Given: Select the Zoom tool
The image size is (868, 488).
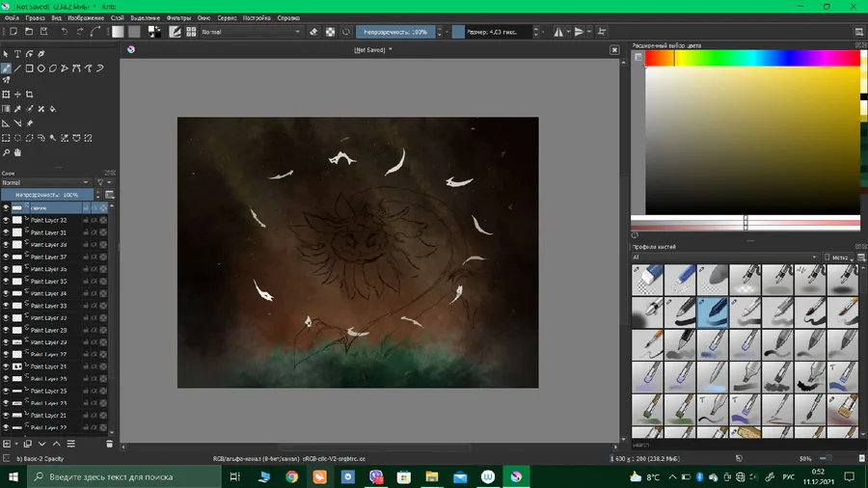Looking at the screenshot, I should (6, 152).
